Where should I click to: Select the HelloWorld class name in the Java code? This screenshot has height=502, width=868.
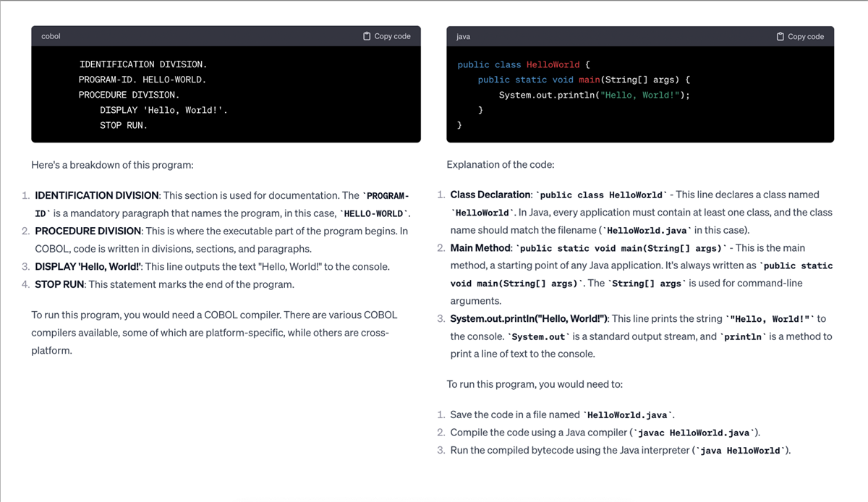pyautogui.click(x=553, y=64)
